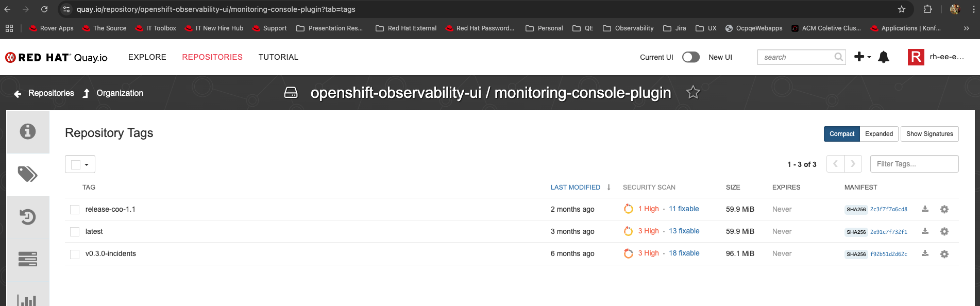Open the builds sidebar icon
Image resolution: width=980 pixels, height=306 pixels.
[28, 259]
